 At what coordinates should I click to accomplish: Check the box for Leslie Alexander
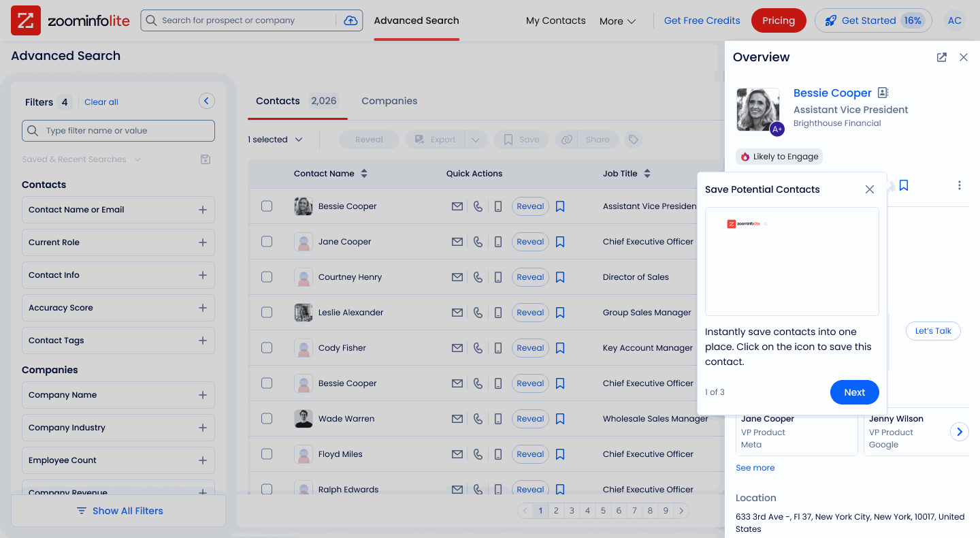tap(267, 312)
